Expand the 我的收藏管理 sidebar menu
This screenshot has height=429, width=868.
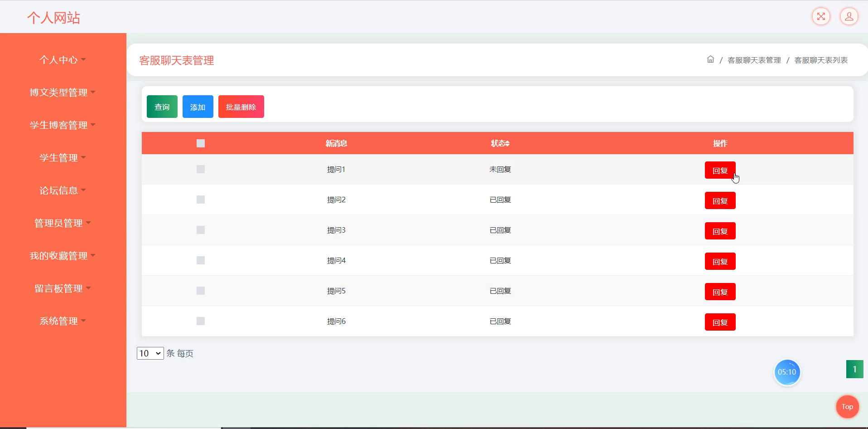63,256
